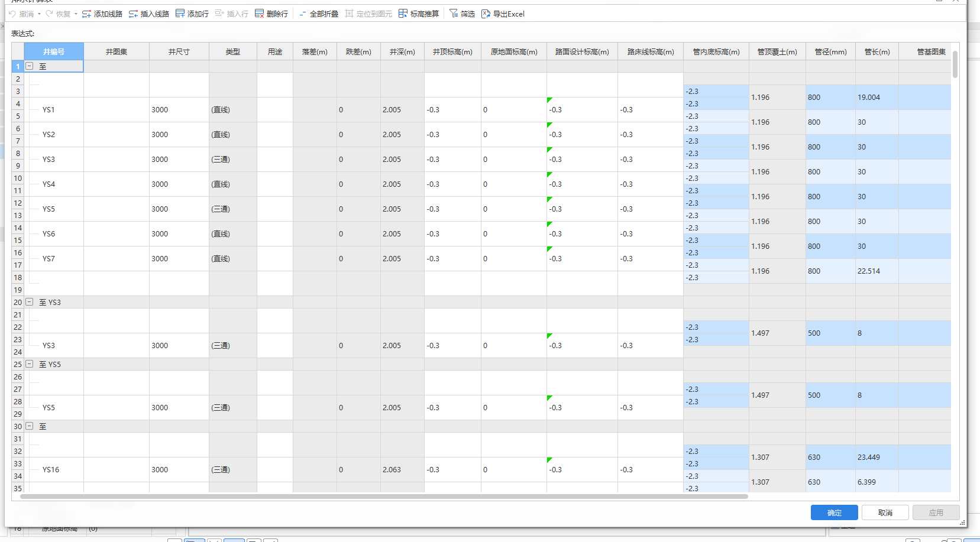
Task: Click the 应用 apply button
Action: click(936, 512)
